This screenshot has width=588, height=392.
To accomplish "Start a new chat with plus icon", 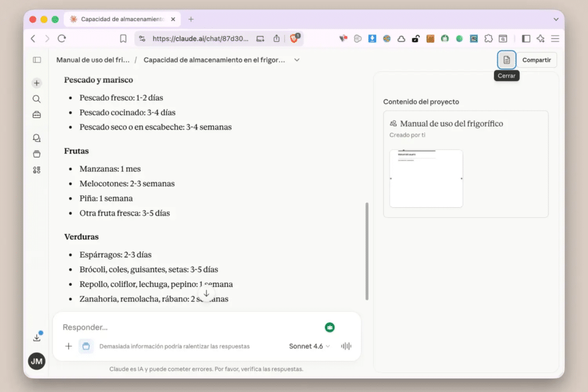I will [x=37, y=83].
